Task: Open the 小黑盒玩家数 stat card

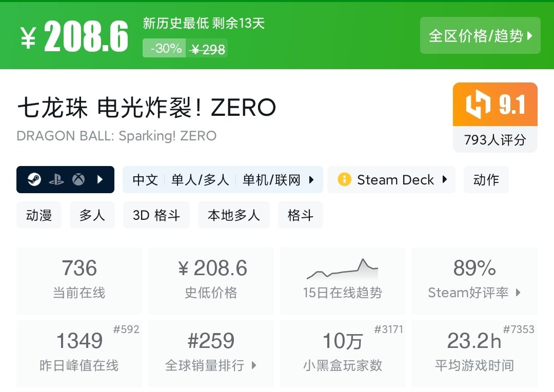Action: coord(342,353)
